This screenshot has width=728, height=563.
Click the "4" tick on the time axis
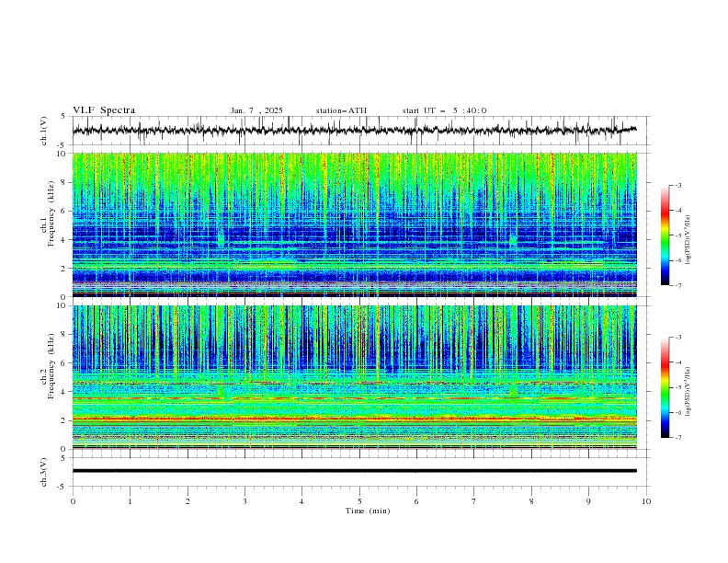click(x=301, y=501)
